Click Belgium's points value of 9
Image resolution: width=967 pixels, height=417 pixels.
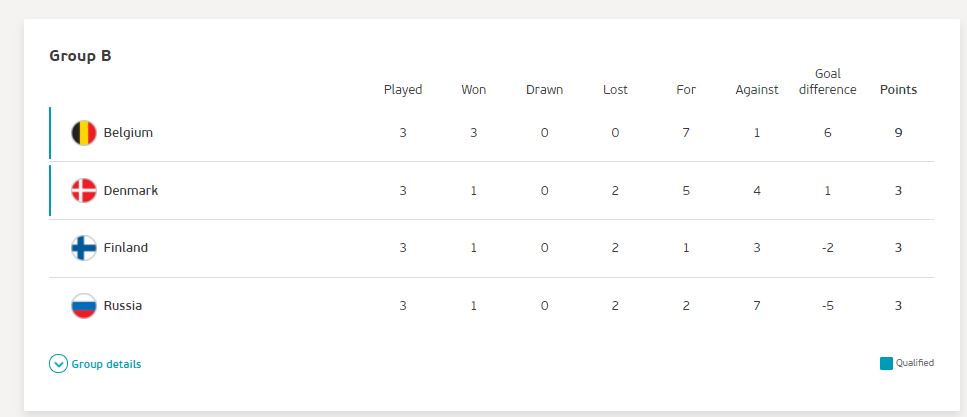coord(899,133)
